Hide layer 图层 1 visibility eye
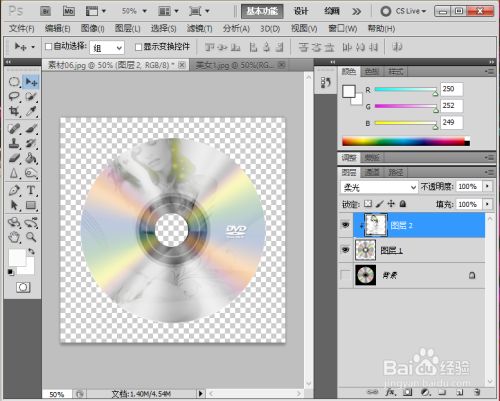Image resolution: width=500 pixels, height=401 pixels. tap(346, 250)
